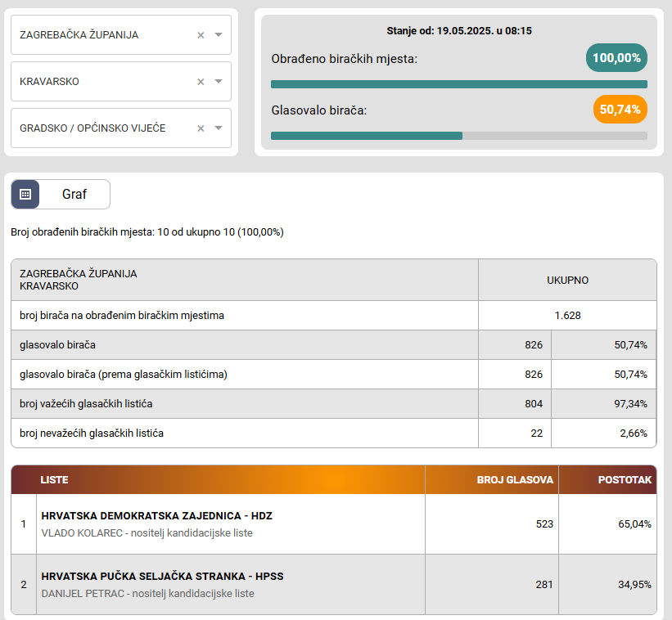
Task: Open the election type dropdown arrow
Action: point(219,128)
